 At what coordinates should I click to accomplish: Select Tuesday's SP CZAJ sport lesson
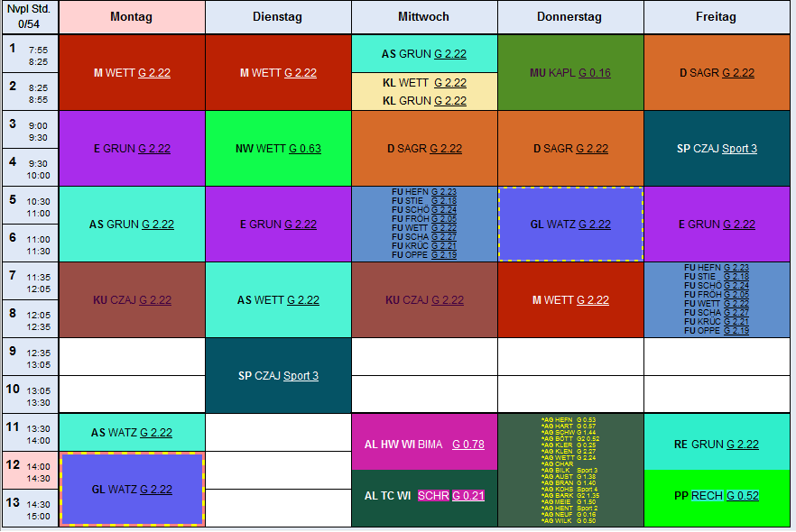(278, 375)
